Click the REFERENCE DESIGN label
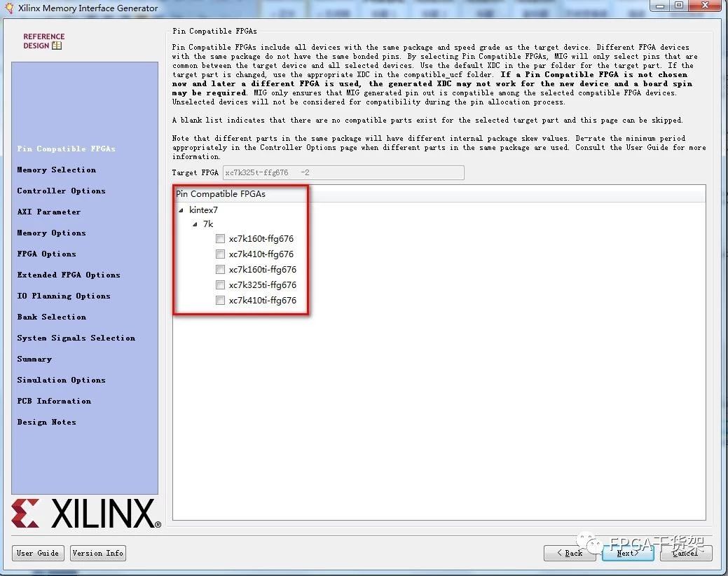Image resolution: width=728 pixels, height=576 pixels. click(x=43, y=41)
